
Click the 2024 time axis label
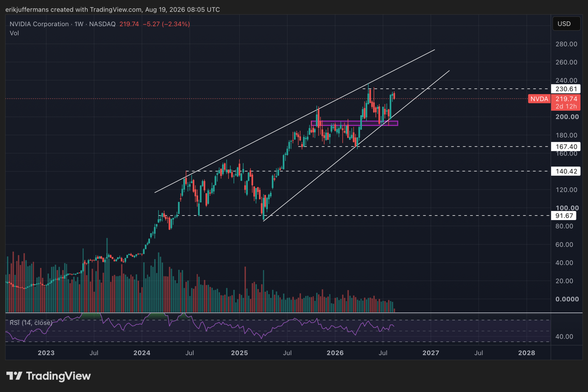pyautogui.click(x=142, y=353)
